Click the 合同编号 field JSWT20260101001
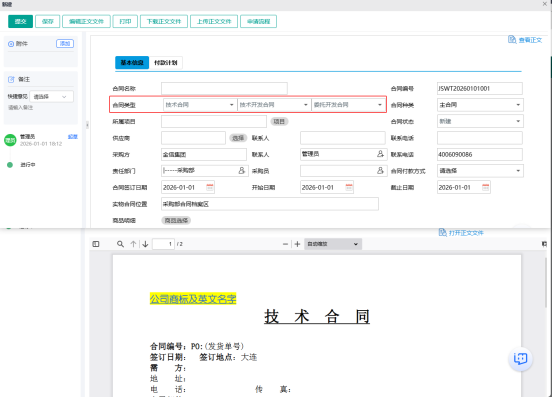 pos(480,88)
